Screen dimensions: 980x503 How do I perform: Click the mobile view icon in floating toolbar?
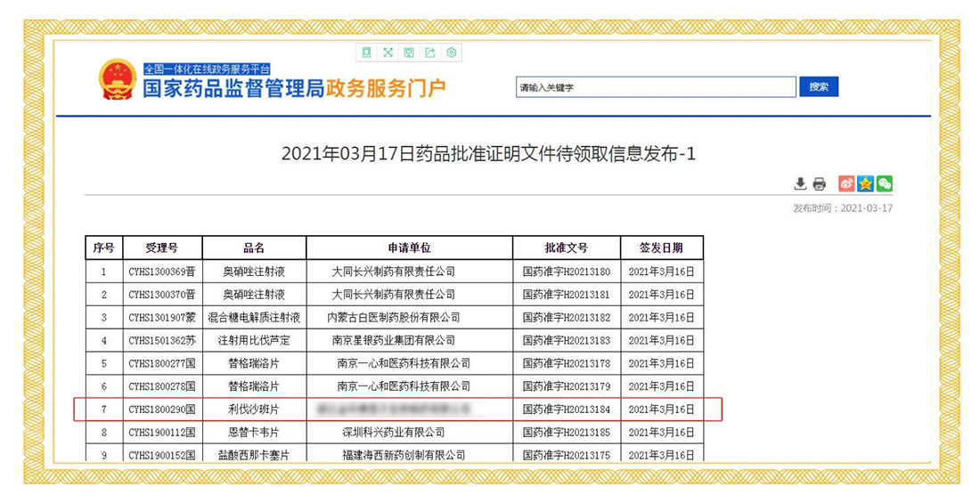point(366,53)
